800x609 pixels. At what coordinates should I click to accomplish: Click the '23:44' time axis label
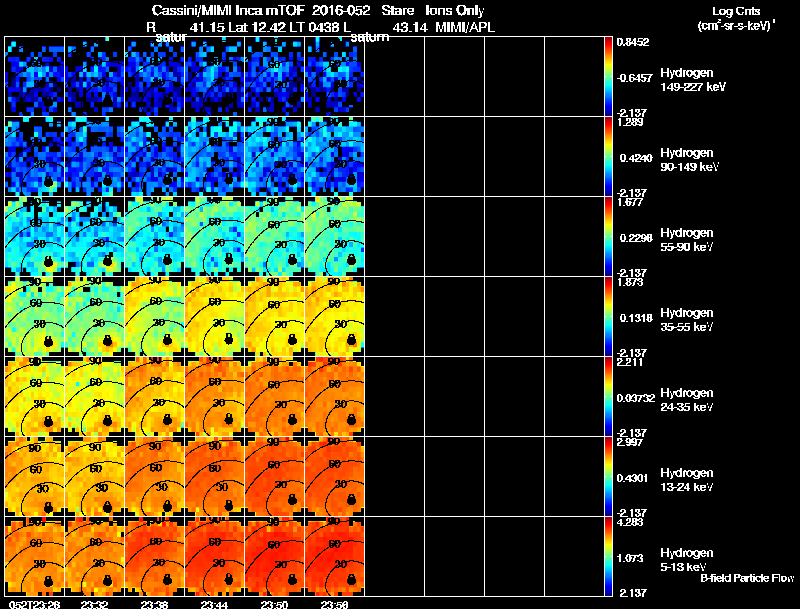pos(214,605)
